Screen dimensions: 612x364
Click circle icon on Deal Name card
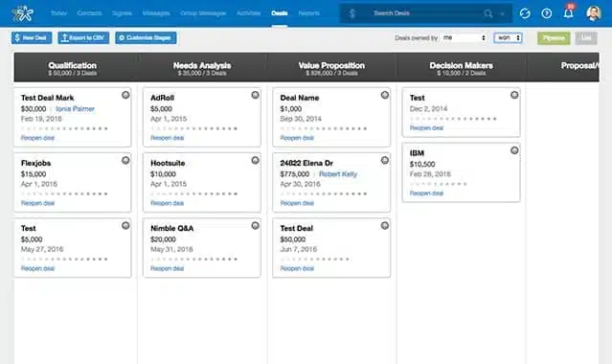[x=384, y=95]
